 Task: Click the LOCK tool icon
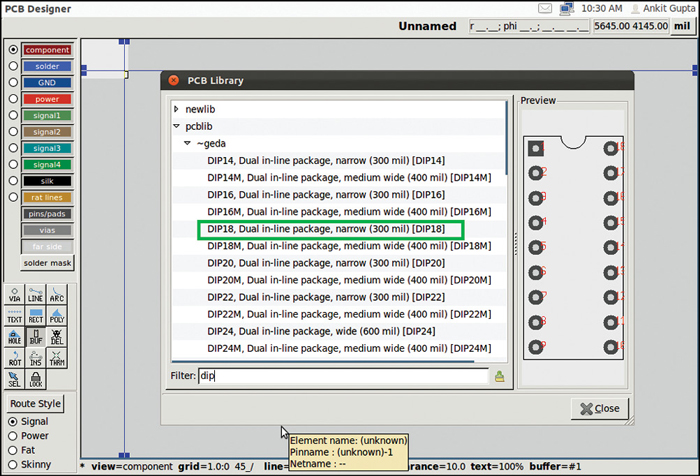(35, 380)
